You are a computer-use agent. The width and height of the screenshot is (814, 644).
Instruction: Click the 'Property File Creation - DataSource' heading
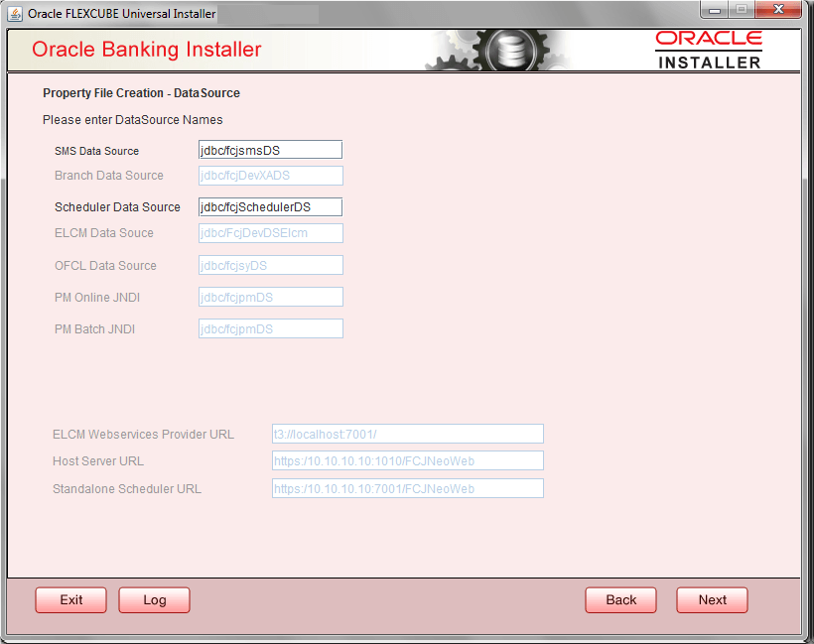point(141,93)
